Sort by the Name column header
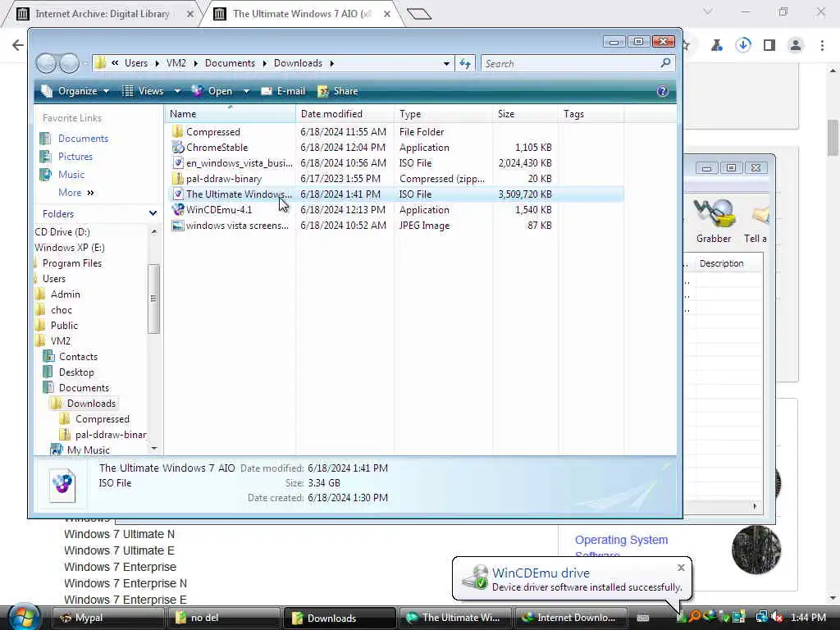The image size is (840, 630). coord(230,113)
